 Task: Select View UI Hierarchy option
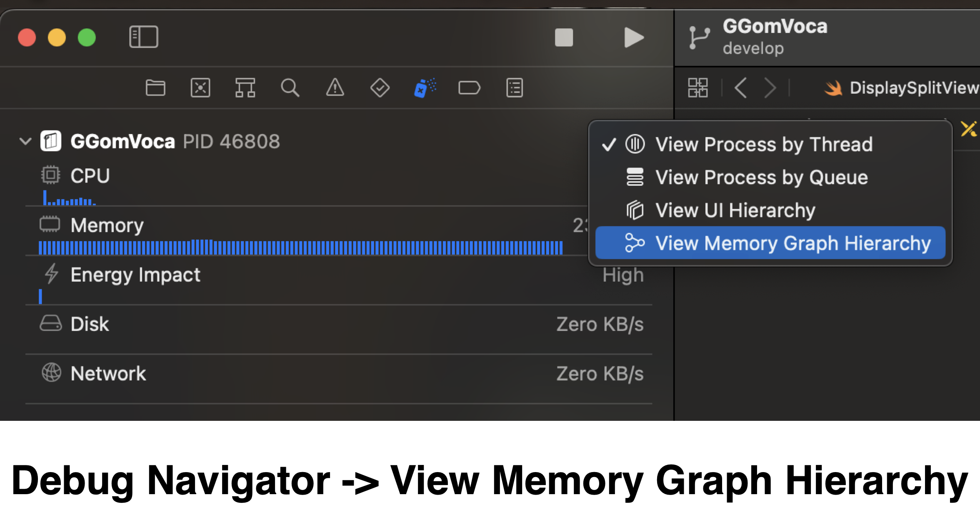pyautogui.click(x=735, y=210)
